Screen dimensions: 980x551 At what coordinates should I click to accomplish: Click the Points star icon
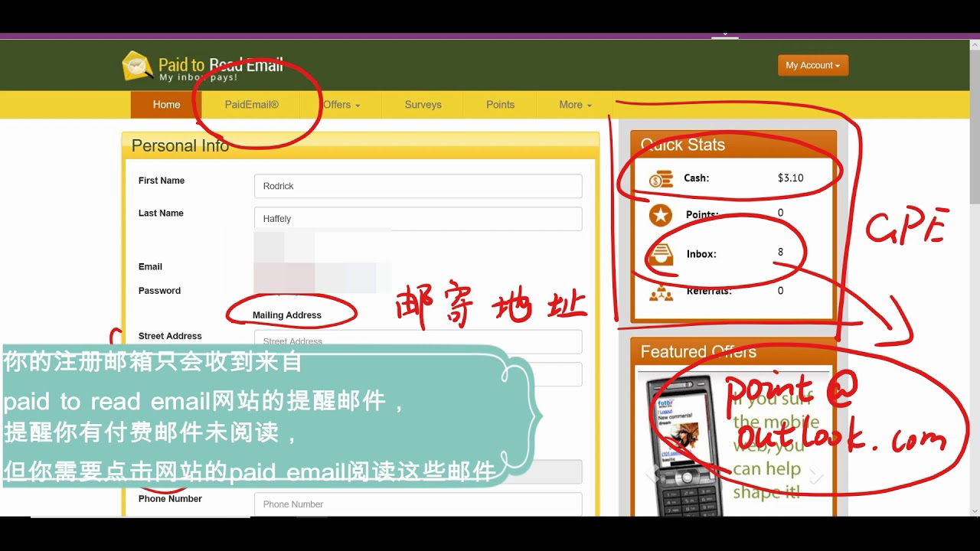(x=661, y=215)
